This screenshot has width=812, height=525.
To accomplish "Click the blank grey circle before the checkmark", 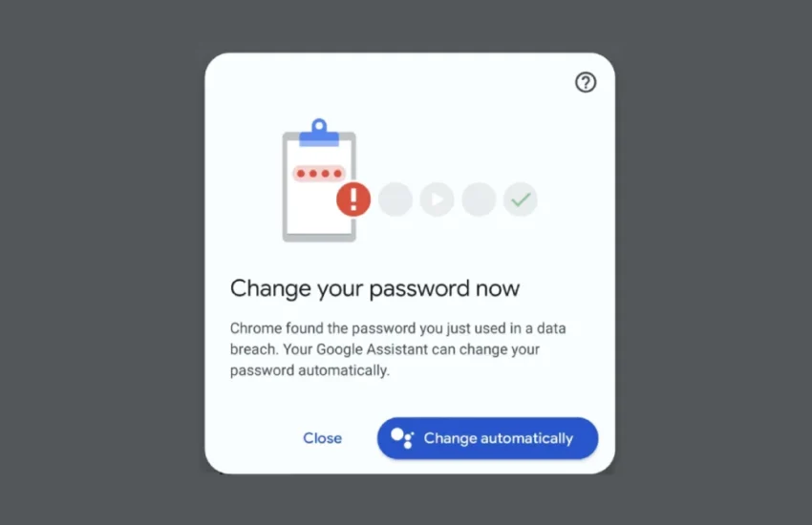I will [479, 199].
